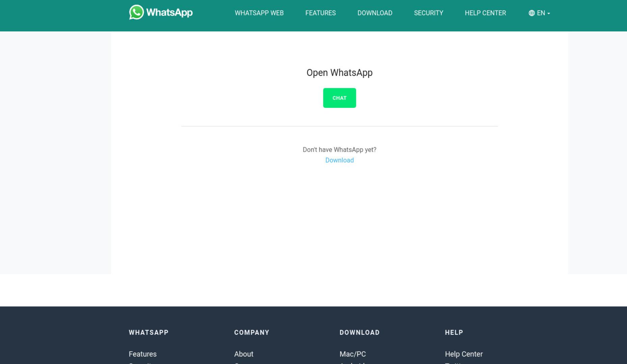
Task: Click the green Chat button
Action: click(x=339, y=98)
